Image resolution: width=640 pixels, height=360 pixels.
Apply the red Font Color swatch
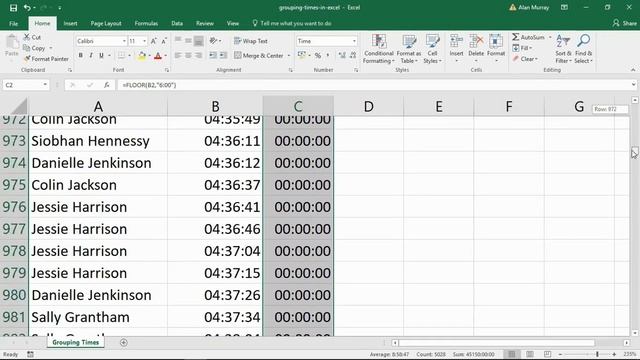click(158, 56)
